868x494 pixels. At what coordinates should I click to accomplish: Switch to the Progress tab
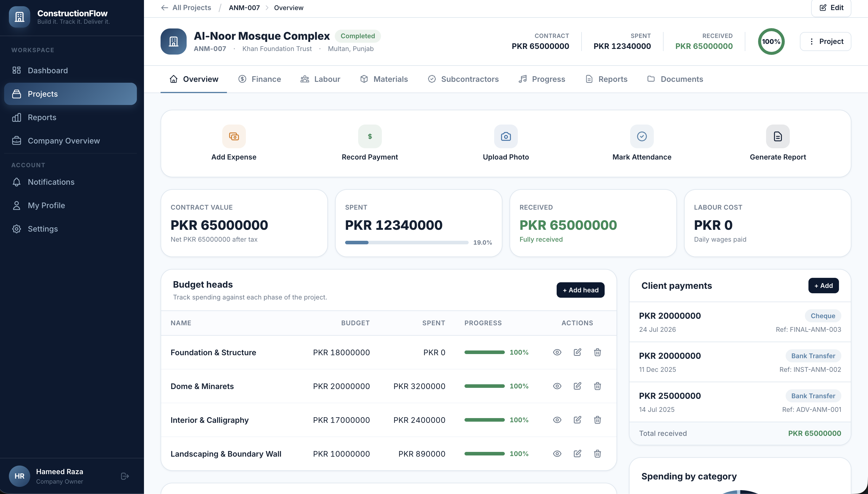pos(542,79)
